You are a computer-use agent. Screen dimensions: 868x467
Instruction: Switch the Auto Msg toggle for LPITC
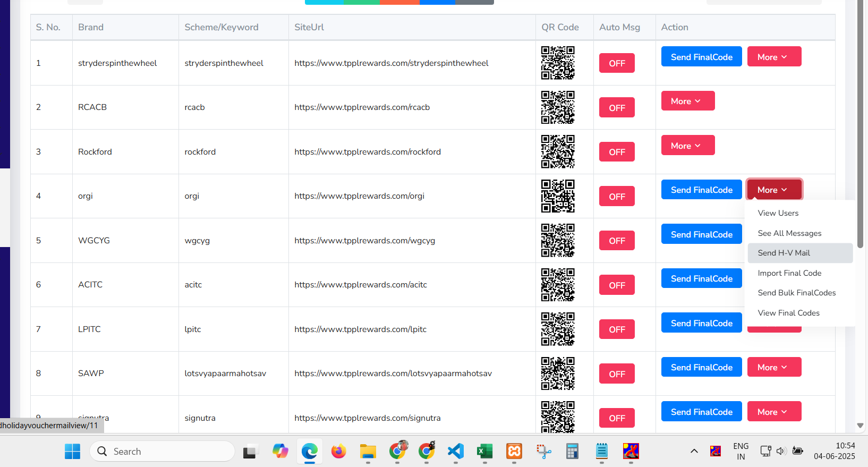click(x=617, y=329)
